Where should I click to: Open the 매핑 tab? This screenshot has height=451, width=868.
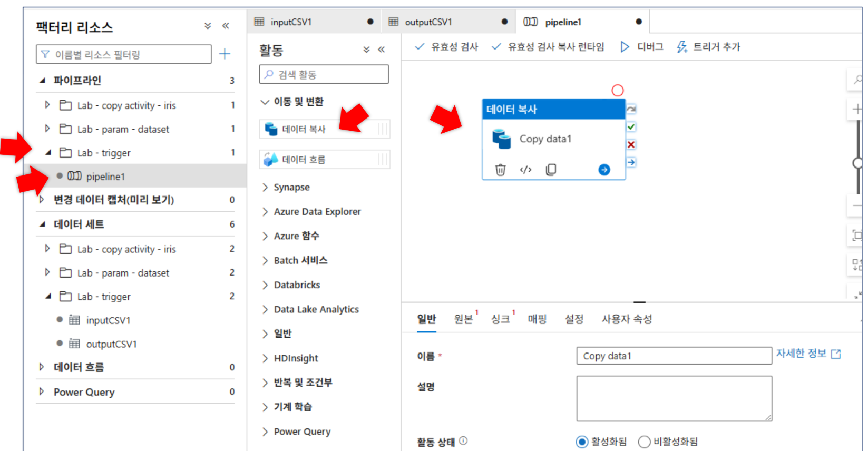[x=537, y=319]
